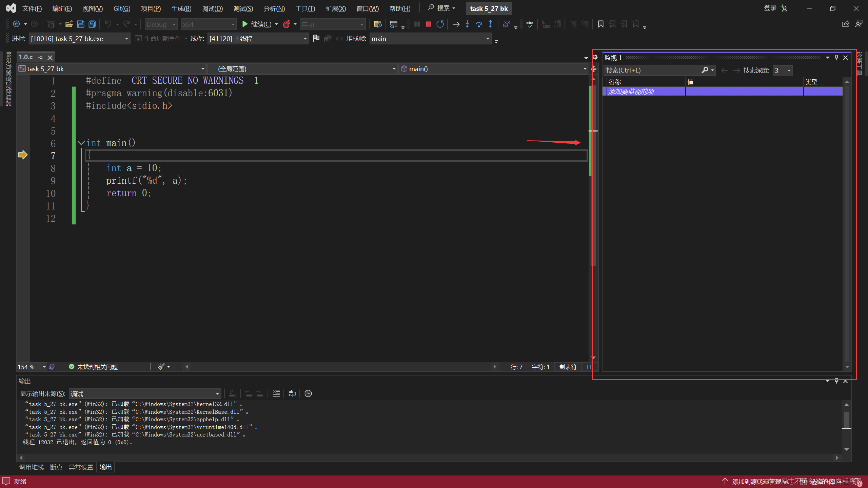Open the thread [41120] 主线程 dropdown
The image size is (868, 488).
pos(258,39)
